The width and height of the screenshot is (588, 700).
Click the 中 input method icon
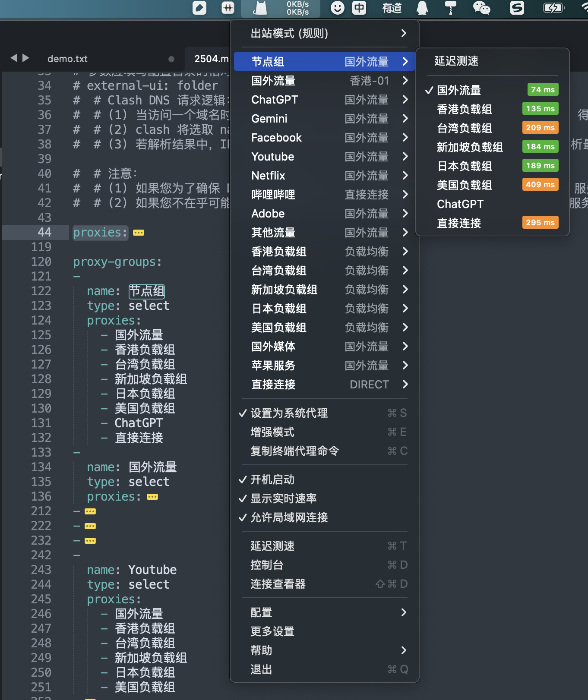coord(359,8)
